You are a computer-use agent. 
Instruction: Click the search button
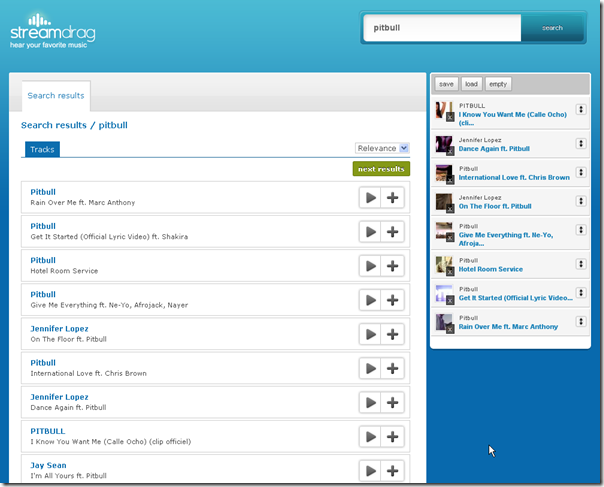tap(552, 28)
